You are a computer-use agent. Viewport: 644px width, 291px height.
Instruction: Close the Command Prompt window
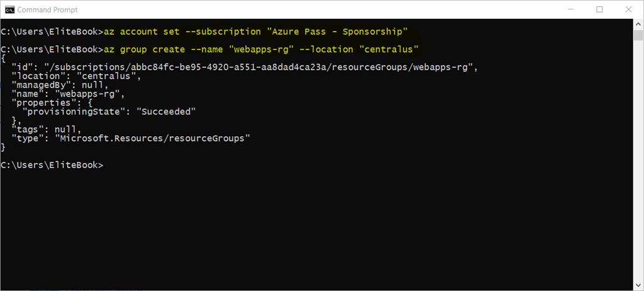pos(628,9)
